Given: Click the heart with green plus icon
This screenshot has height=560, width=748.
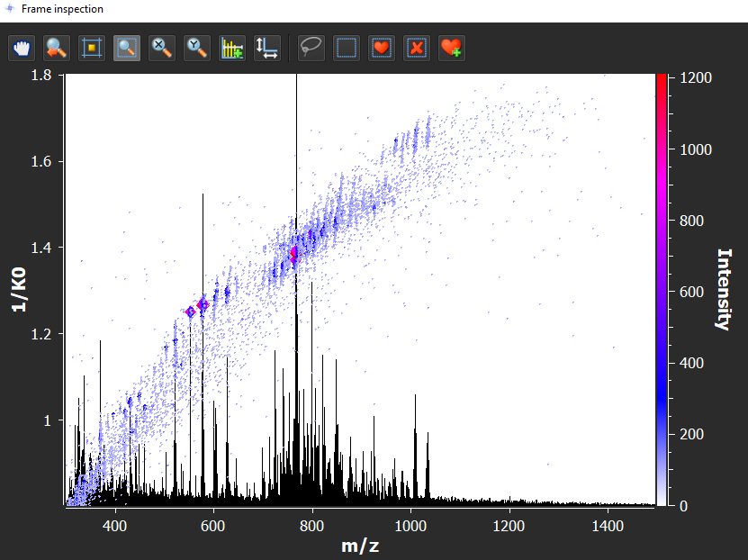Looking at the screenshot, I should (x=451, y=48).
